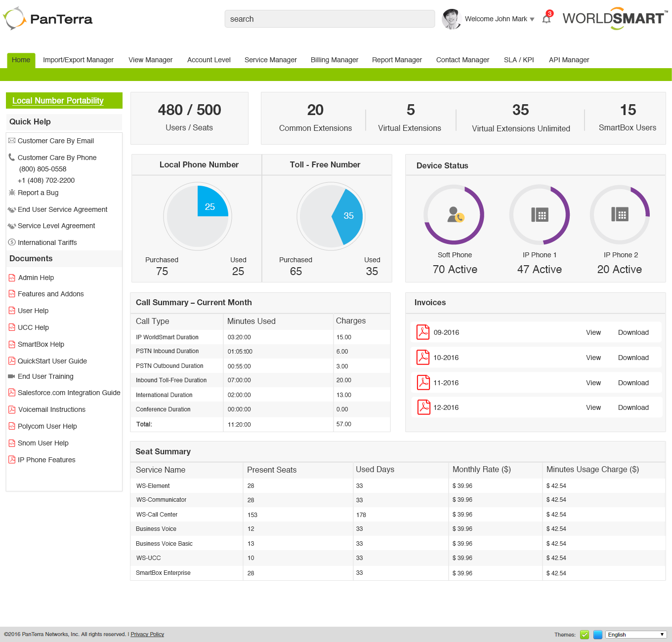Image resolution: width=672 pixels, height=642 pixels.
Task: Open the English language selector
Action: (628, 634)
